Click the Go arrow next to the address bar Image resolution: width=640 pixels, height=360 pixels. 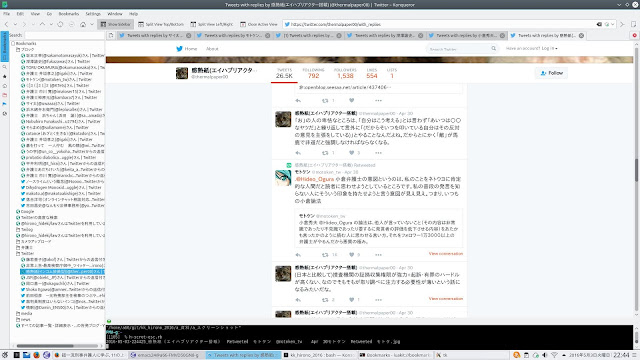pyautogui.click(x=622, y=24)
